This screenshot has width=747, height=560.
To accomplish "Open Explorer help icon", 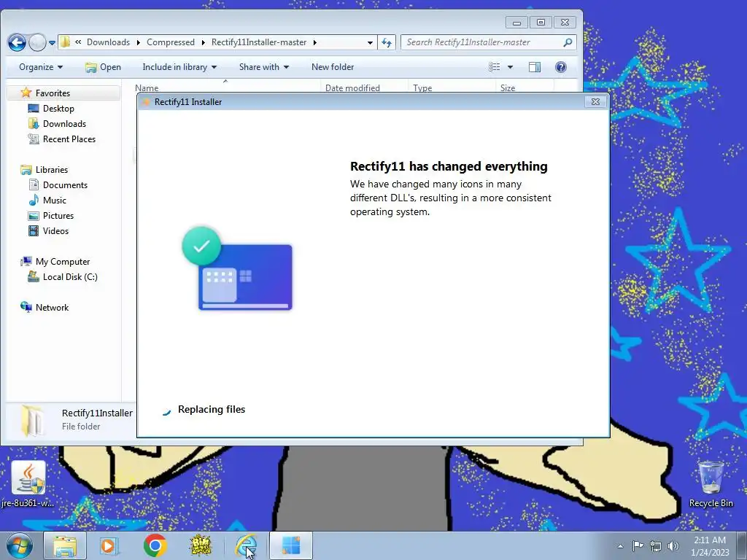I will (561, 67).
